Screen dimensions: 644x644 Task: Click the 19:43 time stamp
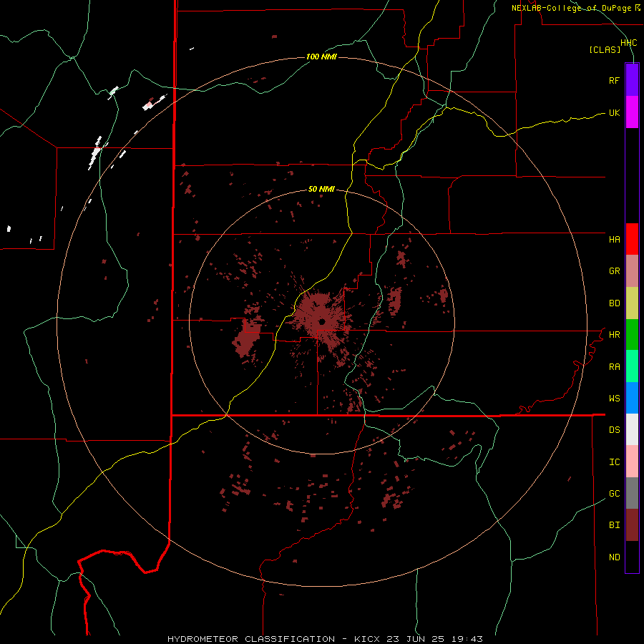coord(467,639)
